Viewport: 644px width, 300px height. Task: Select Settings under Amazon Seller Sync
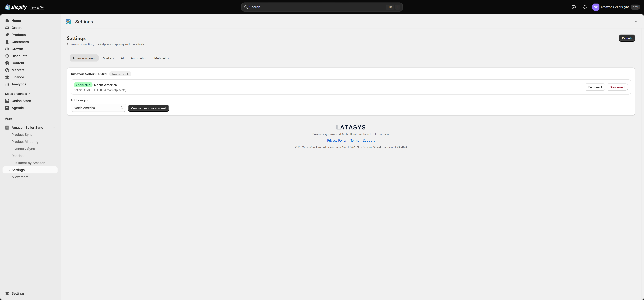pyautogui.click(x=30, y=170)
